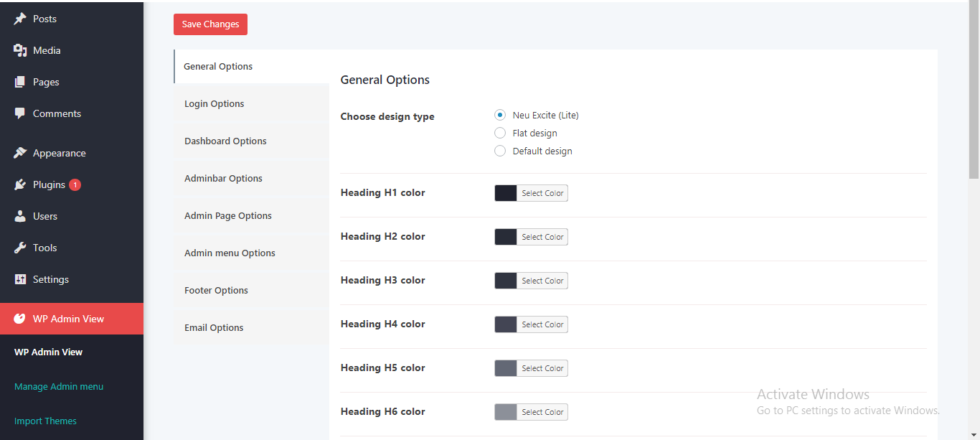
Task: Click the Users person icon
Action: tap(20, 216)
